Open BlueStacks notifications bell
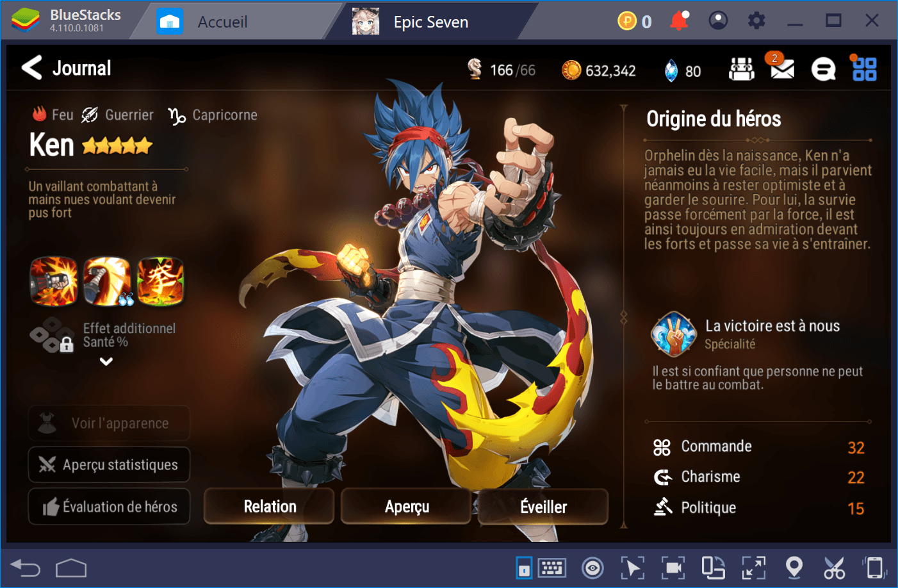 click(x=679, y=21)
